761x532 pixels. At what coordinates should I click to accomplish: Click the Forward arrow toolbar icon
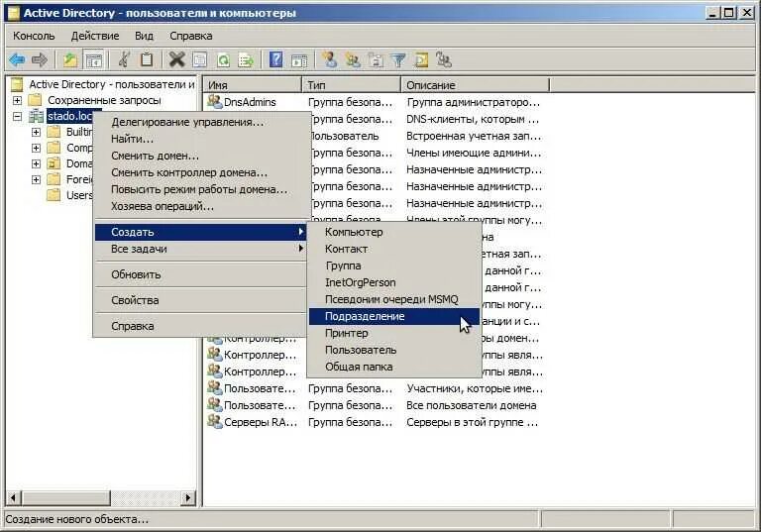click(x=40, y=59)
